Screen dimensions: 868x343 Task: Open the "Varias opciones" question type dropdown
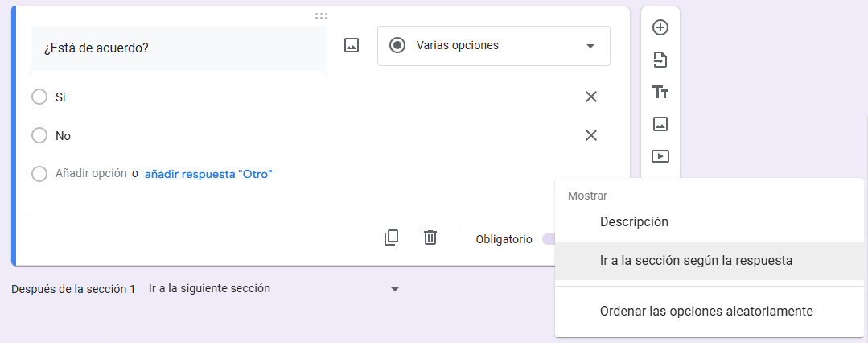tap(493, 46)
